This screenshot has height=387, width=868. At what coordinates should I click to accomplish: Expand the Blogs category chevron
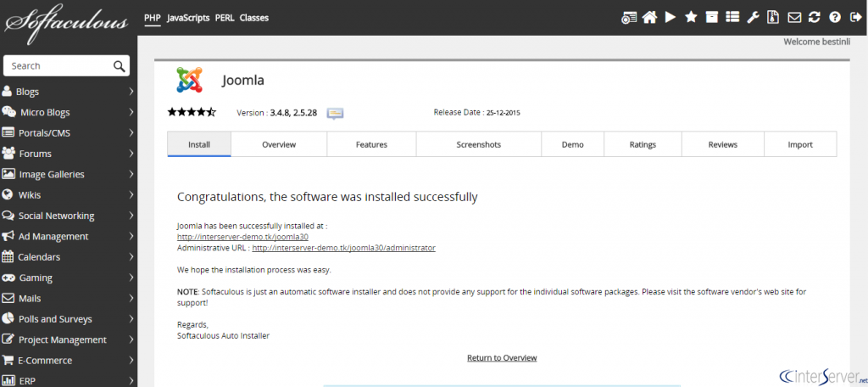click(131, 92)
